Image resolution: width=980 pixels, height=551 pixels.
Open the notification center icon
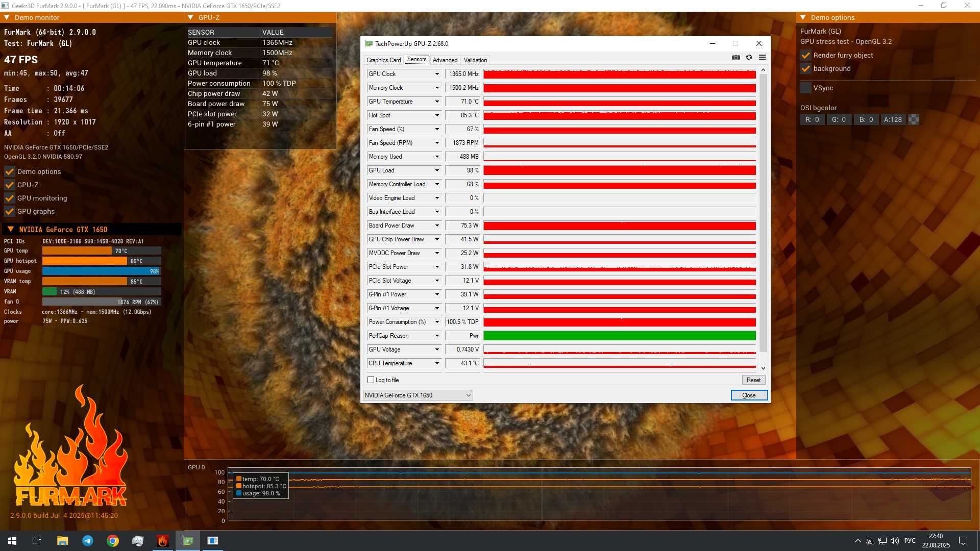click(963, 541)
